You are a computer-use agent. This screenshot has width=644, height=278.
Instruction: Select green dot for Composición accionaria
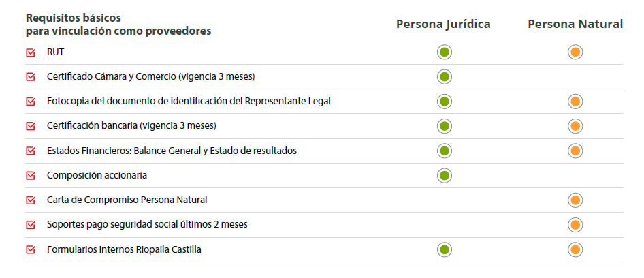[444, 176]
